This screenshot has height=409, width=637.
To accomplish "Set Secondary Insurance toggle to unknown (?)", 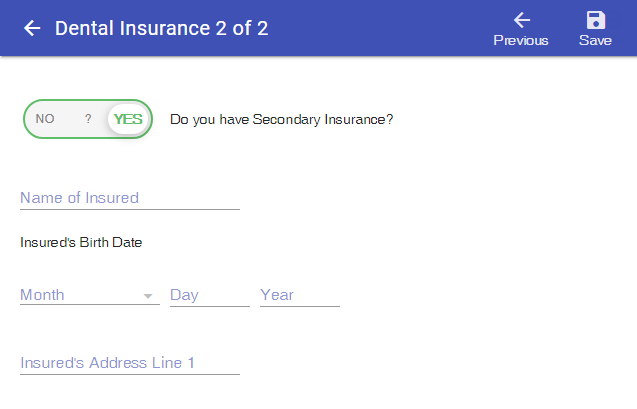I will [x=88, y=119].
